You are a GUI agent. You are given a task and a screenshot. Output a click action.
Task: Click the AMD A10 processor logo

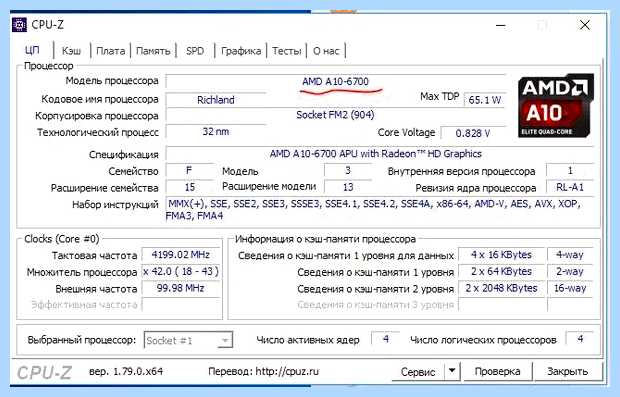point(556,106)
